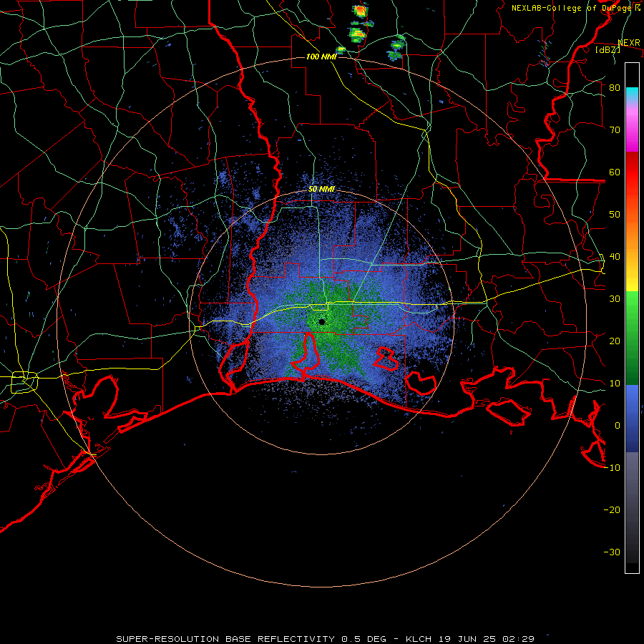Click the 10 value on dBZ scale
This screenshot has height=644, width=644.
[615, 384]
